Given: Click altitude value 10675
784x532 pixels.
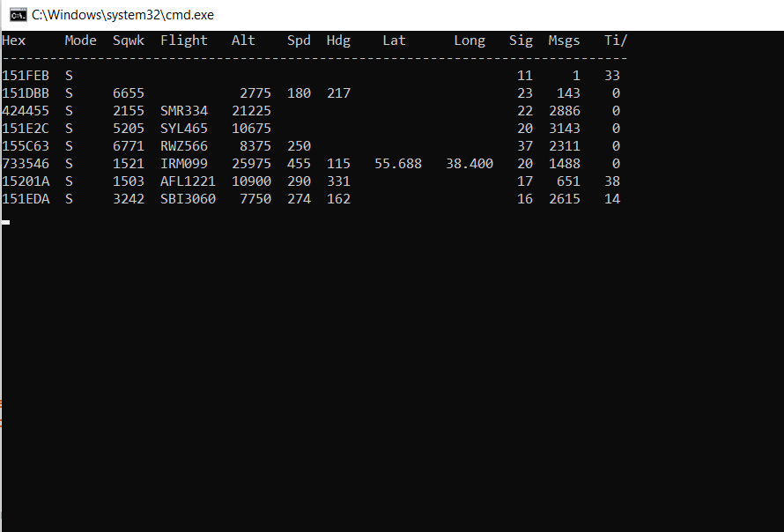Looking at the screenshot, I should pos(252,129).
